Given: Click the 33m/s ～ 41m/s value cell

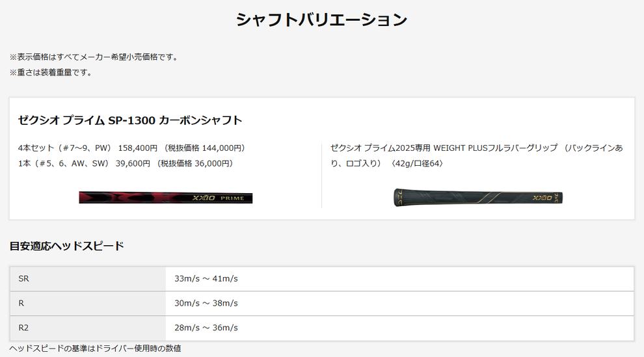Looking at the screenshot, I should (x=399, y=278).
